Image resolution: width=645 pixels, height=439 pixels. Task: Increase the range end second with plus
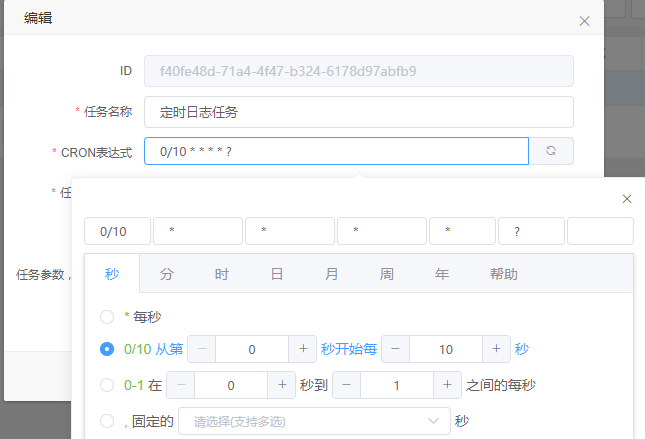448,385
